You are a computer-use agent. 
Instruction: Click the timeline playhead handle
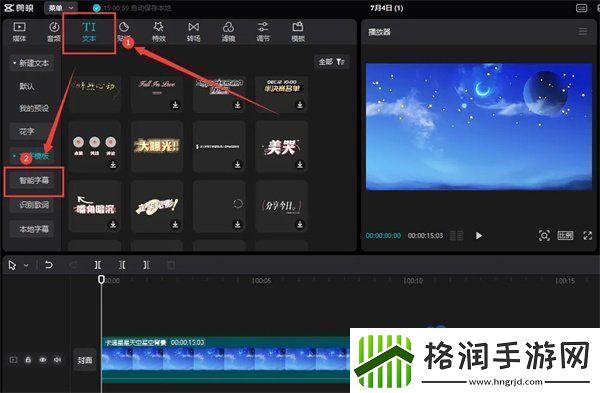click(x=101, y=279)
